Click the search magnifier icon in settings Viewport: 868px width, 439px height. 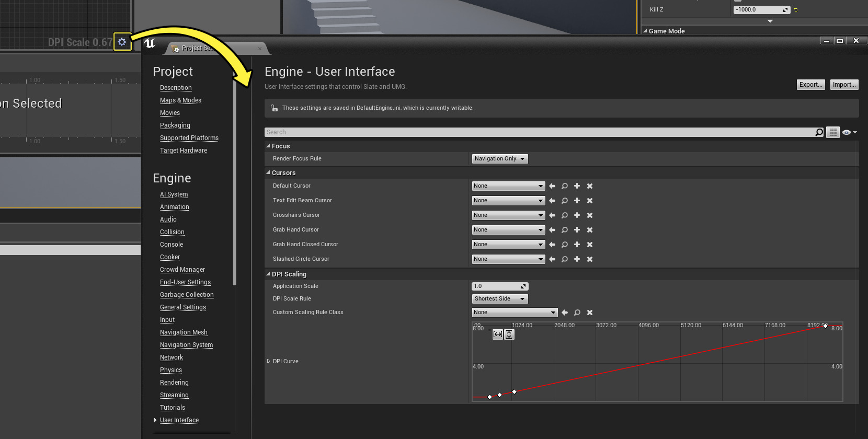[x=819, y=132]
